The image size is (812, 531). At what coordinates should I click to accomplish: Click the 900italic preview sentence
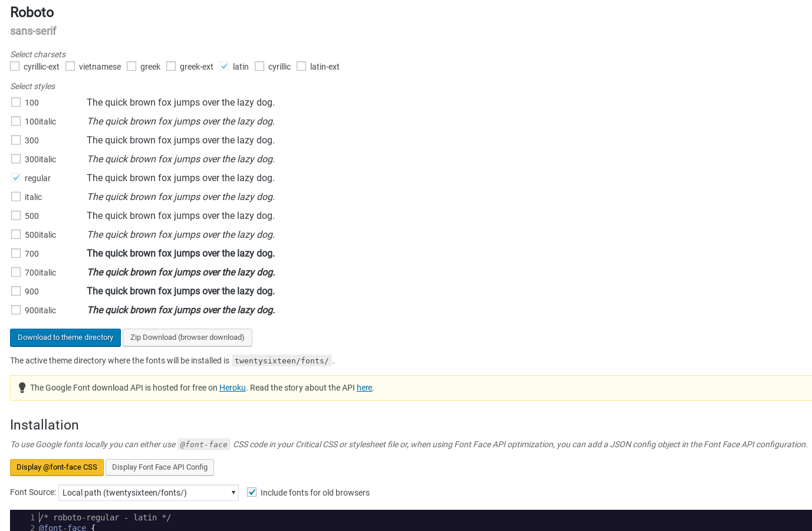[x=181, y=310]
